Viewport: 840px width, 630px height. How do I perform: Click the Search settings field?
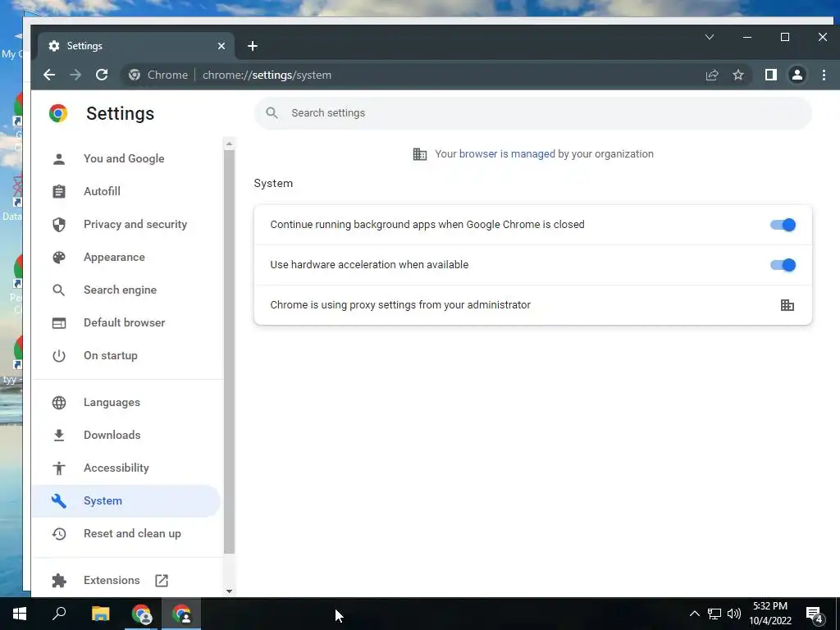point(533,113)
